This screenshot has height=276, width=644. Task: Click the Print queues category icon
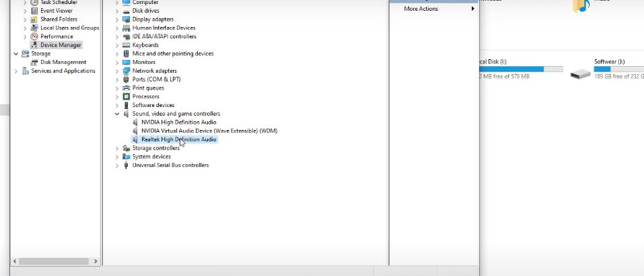tap(127, 88)
